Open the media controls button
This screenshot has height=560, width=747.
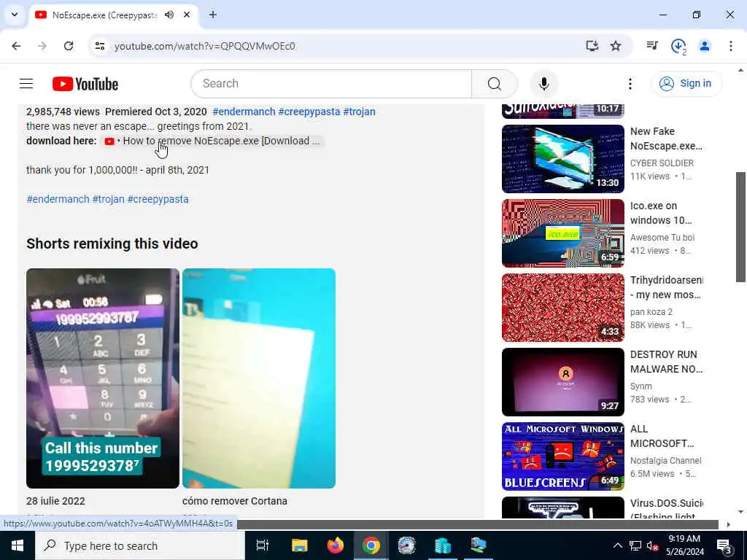[x=652, y=46]
